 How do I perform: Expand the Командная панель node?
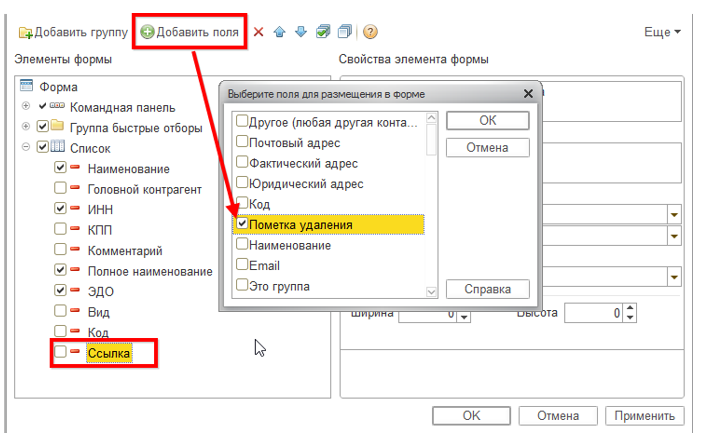point(26,106)
